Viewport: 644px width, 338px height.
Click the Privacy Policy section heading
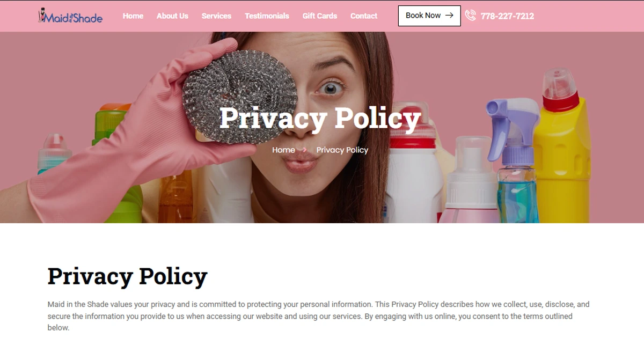tap(128, 277)
